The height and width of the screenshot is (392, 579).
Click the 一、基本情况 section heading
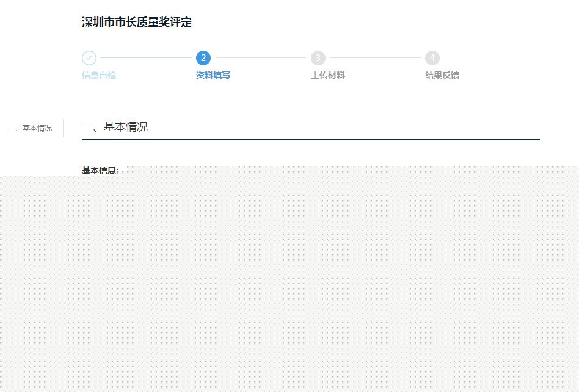pyautogui.click(x=115, y=127)
